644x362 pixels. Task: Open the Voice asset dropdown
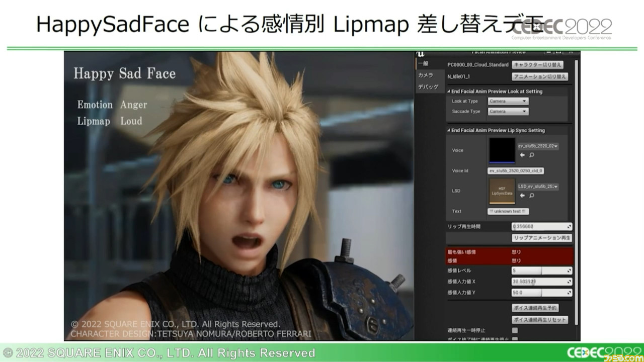pos(538,146)
